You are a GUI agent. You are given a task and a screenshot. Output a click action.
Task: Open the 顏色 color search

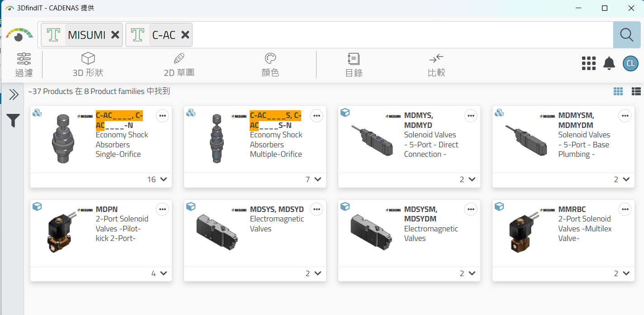(270, 65)
